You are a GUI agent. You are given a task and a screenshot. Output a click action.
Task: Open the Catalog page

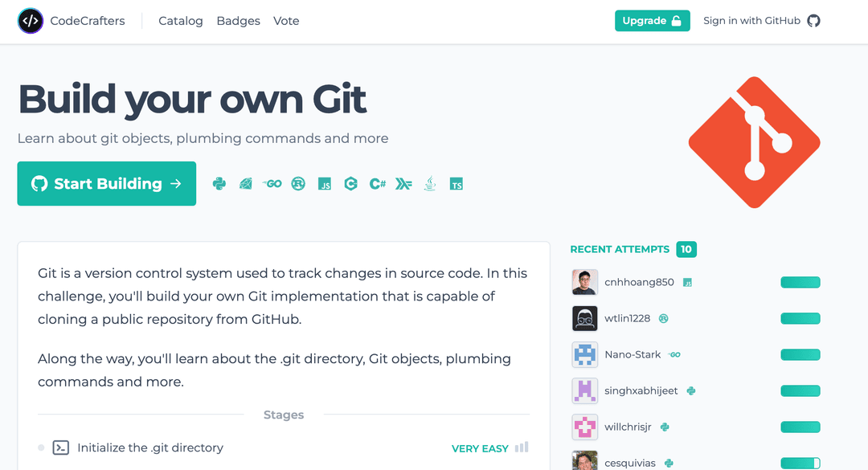[181, 21]
